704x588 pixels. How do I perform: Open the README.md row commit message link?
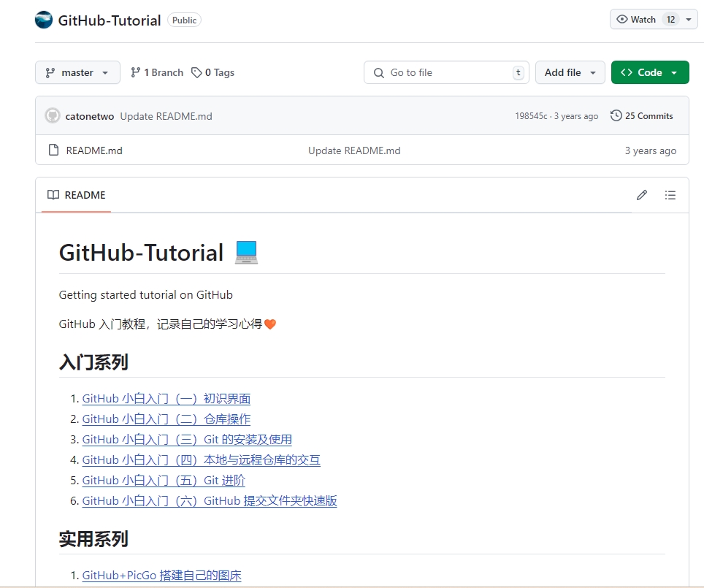click(x=354, y=150)
